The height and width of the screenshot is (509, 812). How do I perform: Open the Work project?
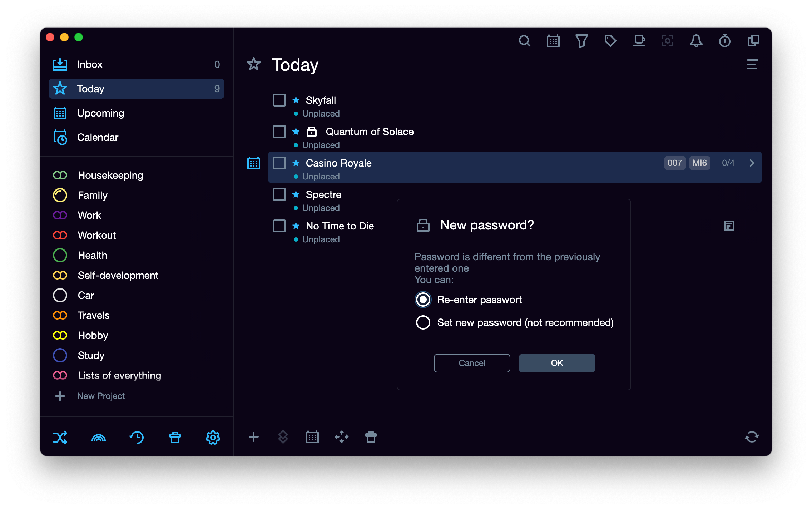point(137,215)
